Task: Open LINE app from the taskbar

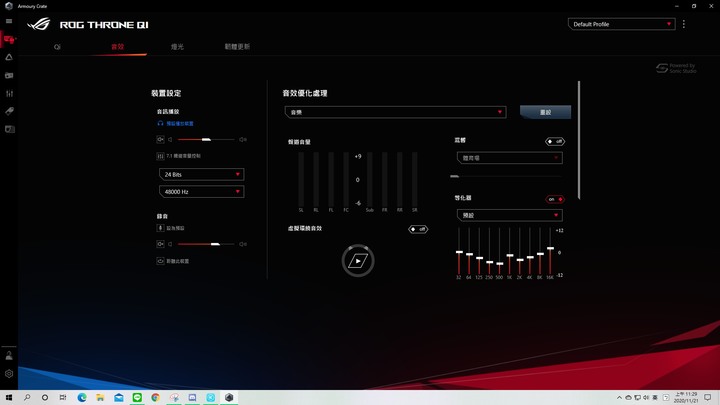Action: [x=137, y=397]
